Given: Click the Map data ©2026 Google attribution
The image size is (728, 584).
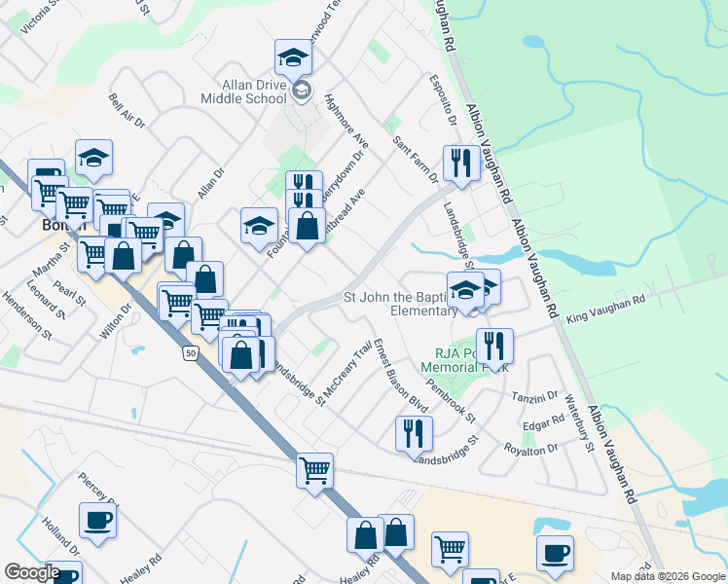Looking at the screenshot, I should [668, 577].
